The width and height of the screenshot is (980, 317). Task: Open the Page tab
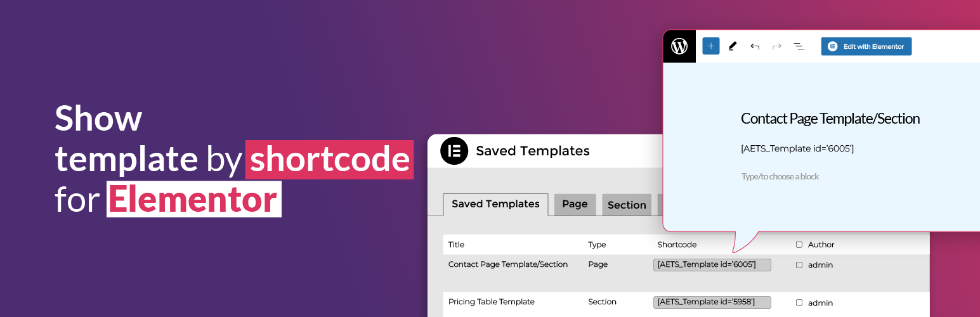[575, 204]
